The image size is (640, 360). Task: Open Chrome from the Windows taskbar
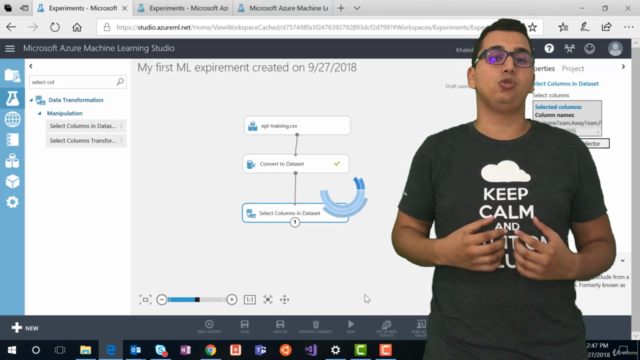[211, 350]
